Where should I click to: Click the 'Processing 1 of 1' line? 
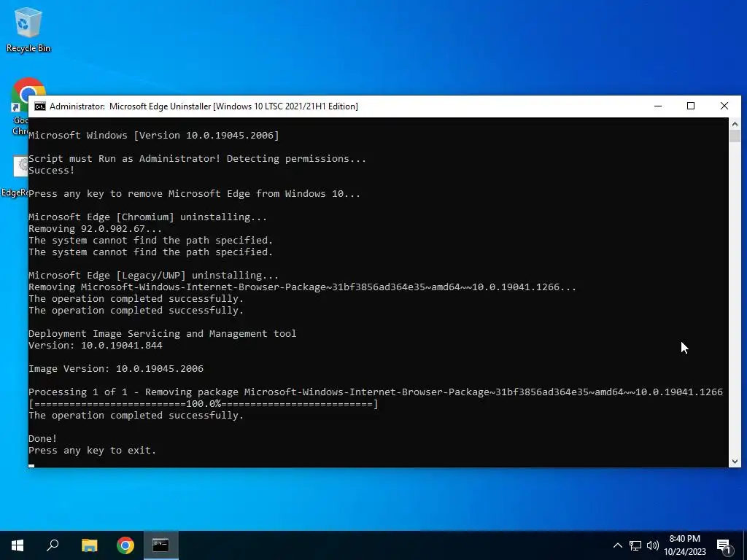tap(376, 392)
